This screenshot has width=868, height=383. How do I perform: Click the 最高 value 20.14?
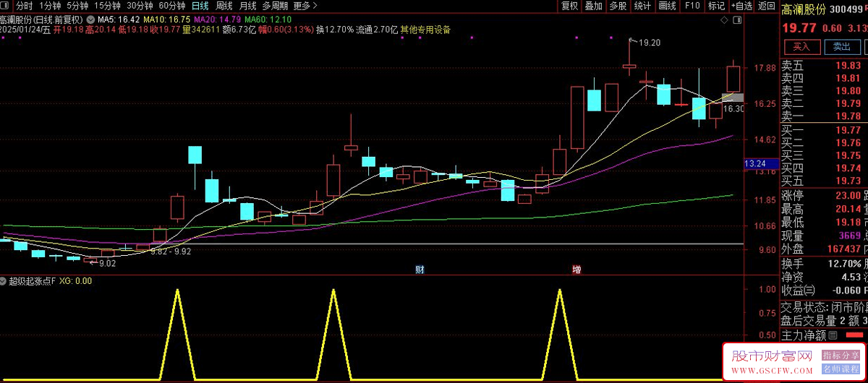849,209
